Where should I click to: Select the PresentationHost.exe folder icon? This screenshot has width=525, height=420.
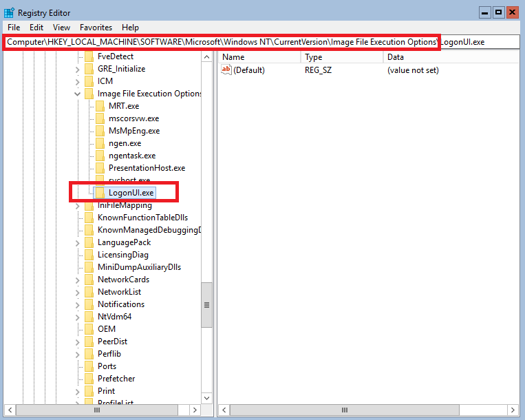click(x=100, y=168)
